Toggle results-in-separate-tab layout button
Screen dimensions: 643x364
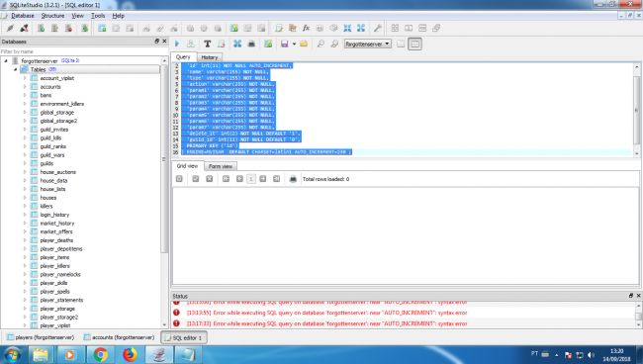(401, 44)
